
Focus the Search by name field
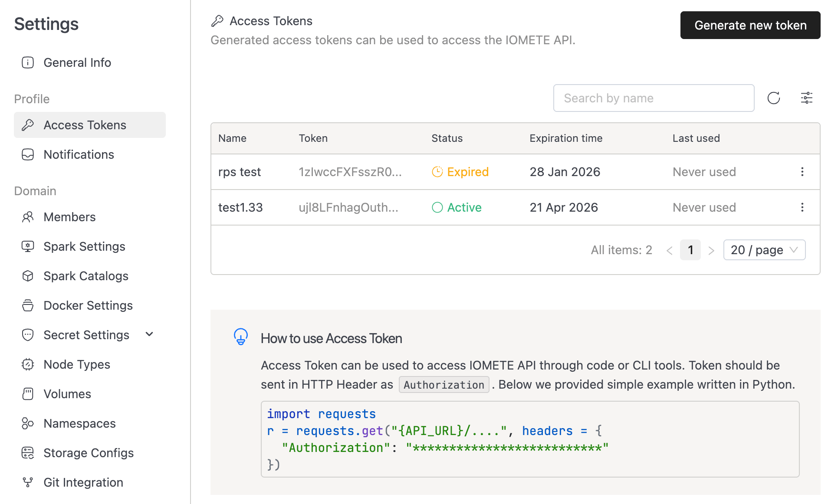point(653,98)
